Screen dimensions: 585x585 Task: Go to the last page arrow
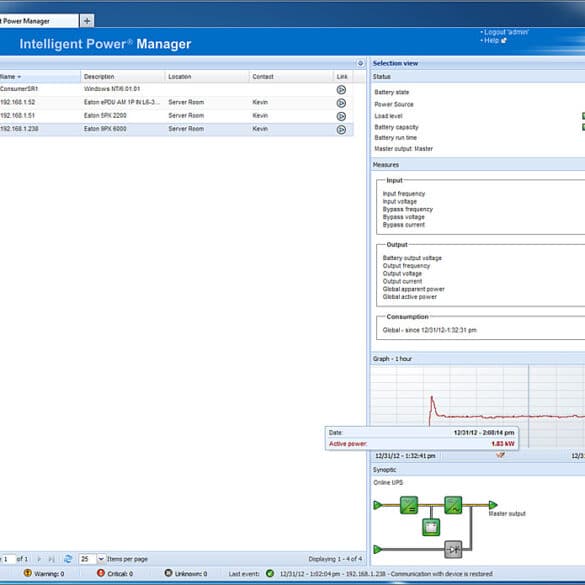pyautogui.click(x=52, y=559)
